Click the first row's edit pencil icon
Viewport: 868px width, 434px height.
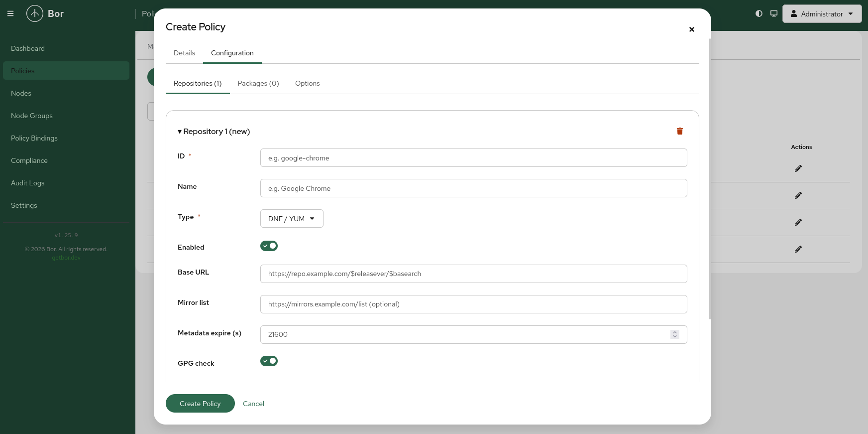[798, 168]
